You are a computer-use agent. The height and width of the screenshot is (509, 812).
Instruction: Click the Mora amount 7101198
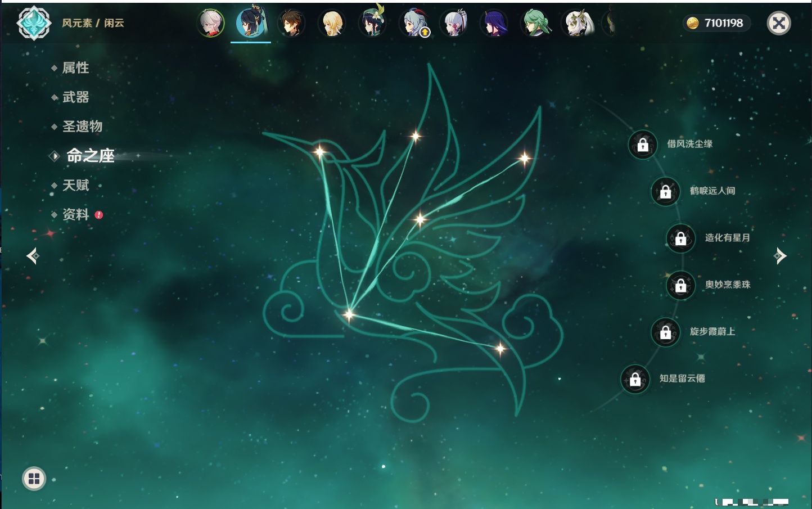tap(724, 23)
